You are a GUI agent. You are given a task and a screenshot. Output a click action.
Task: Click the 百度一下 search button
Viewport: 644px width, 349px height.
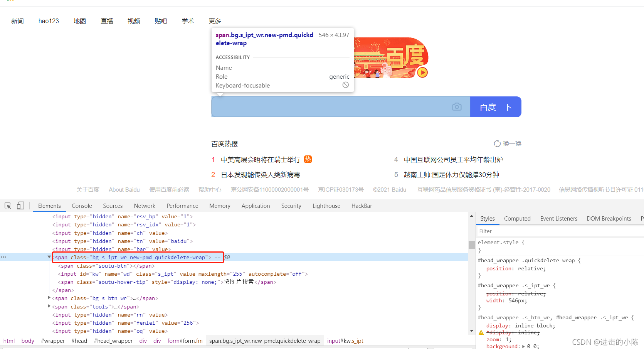pos(496,107)
